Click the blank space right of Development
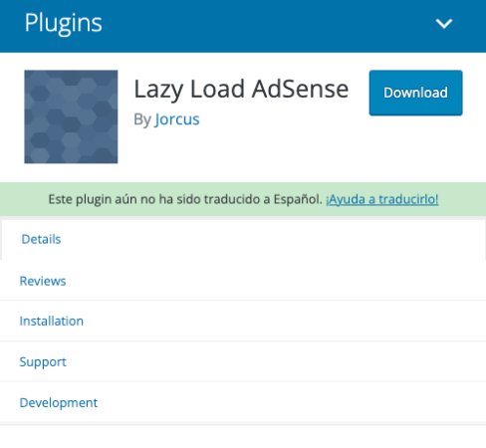The image size is (486, 448). [x=292, y=403]
